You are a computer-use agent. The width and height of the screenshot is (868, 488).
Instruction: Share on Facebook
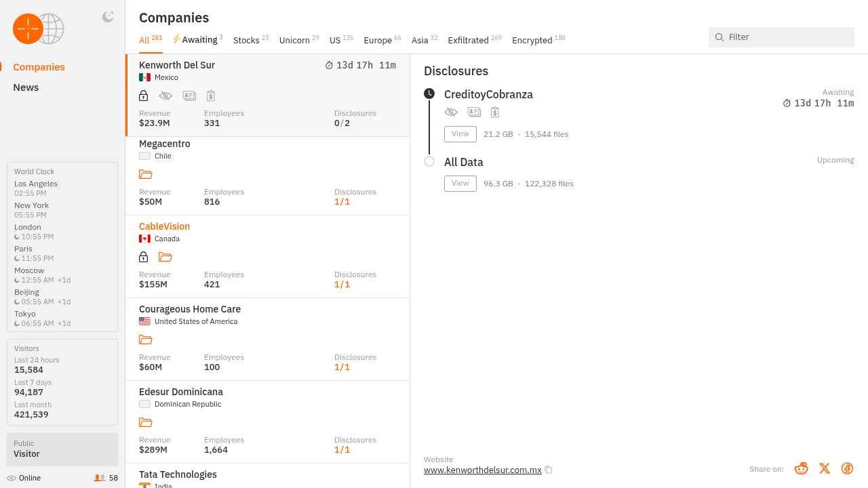847,468
